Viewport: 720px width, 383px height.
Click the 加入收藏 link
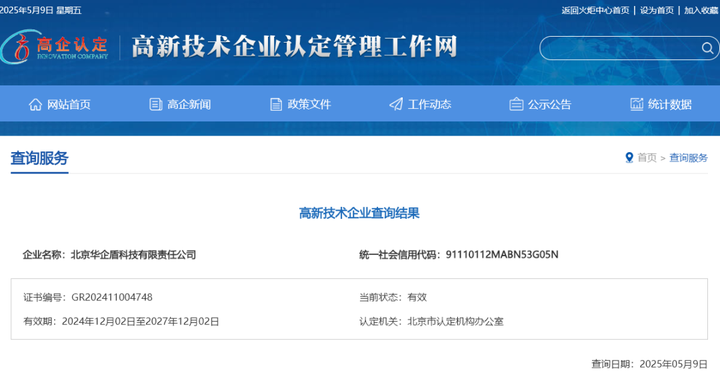[702, 10]
